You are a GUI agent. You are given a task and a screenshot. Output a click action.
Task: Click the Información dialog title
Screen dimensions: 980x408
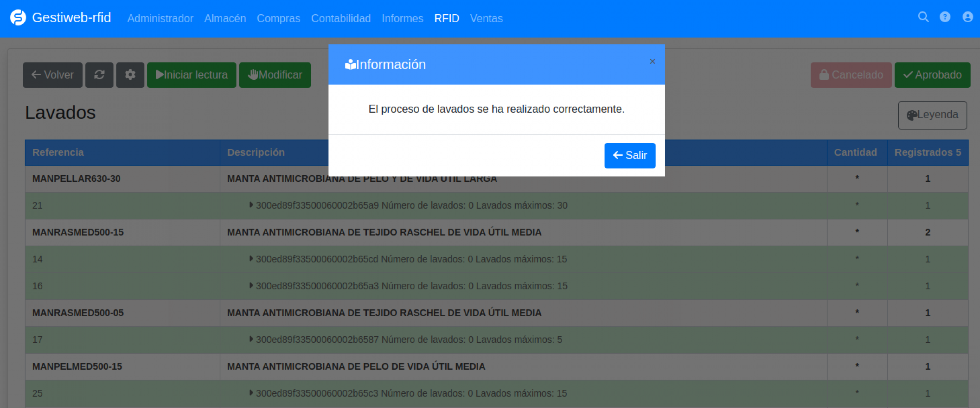pyautogui.click(x=391, y=65)
